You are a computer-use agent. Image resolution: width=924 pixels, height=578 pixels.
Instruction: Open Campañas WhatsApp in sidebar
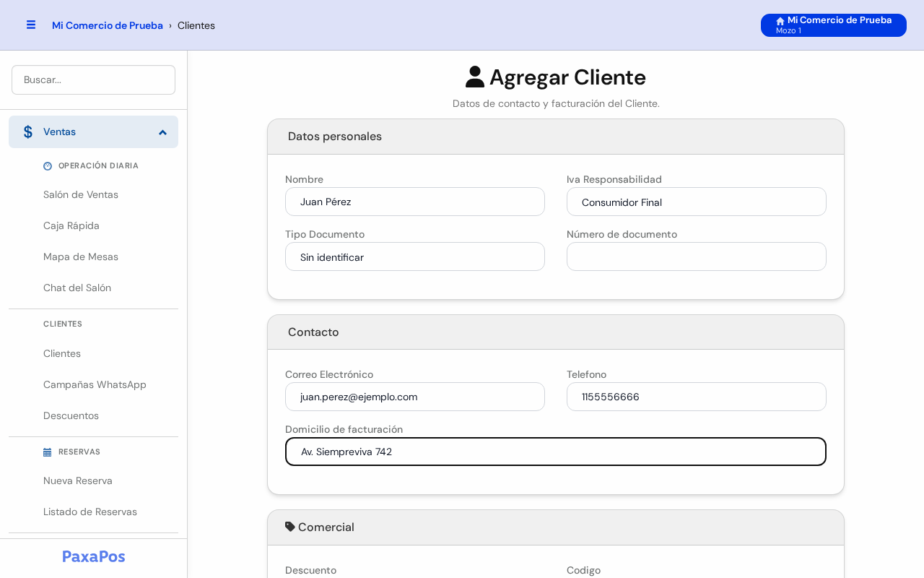(95, 384)
